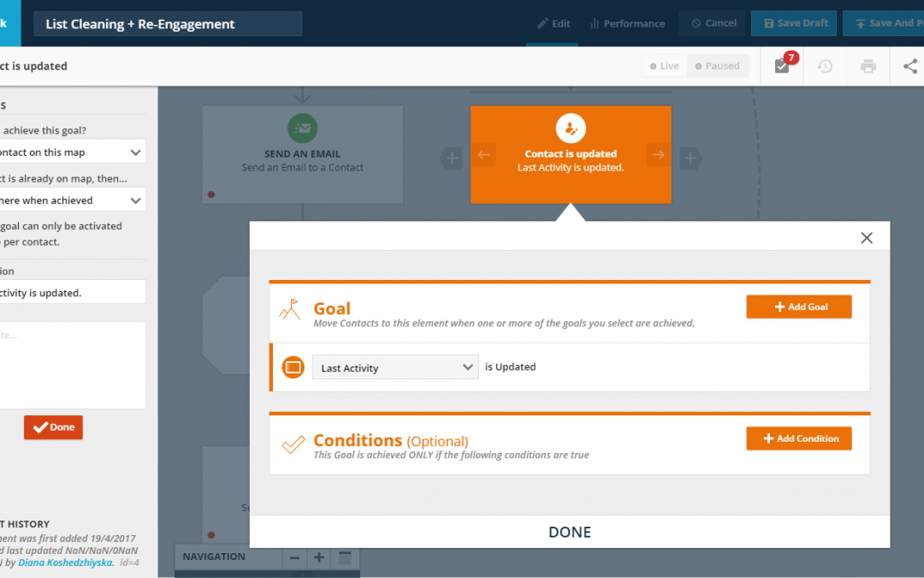Open the version history clock icon
Image resolution: width=924 pixels, height=578 pixels.
tap(825, 66)
